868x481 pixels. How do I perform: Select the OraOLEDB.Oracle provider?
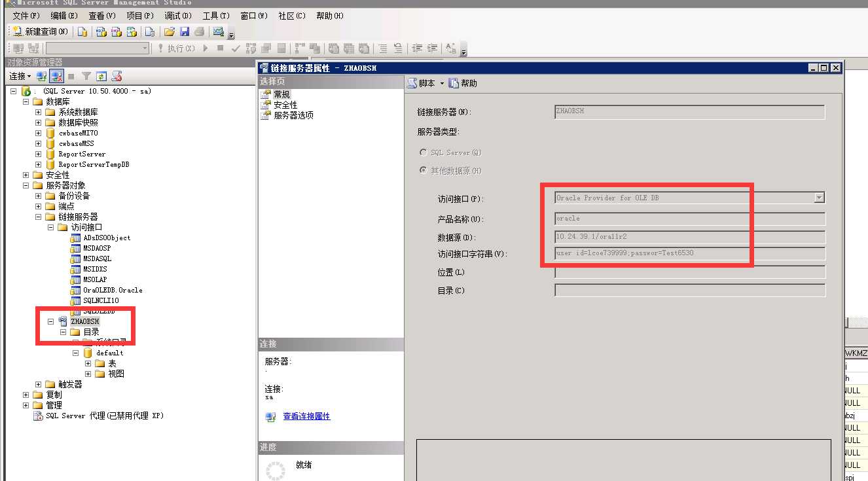[113, 290]
